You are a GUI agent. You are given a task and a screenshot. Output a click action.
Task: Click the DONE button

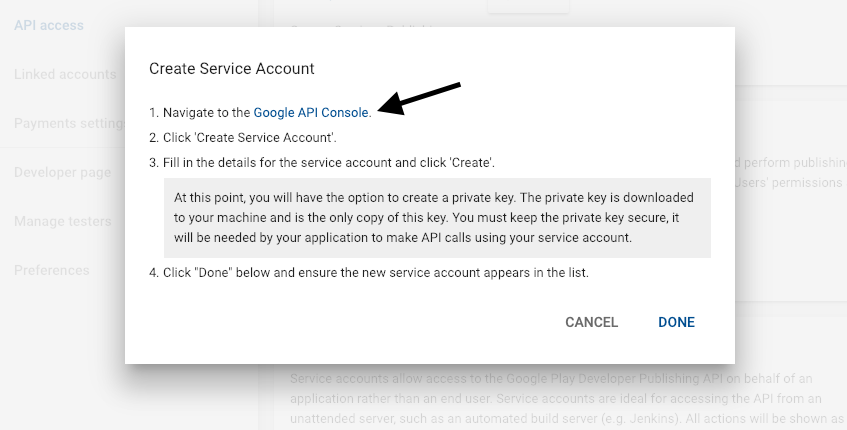pos(676,322)
